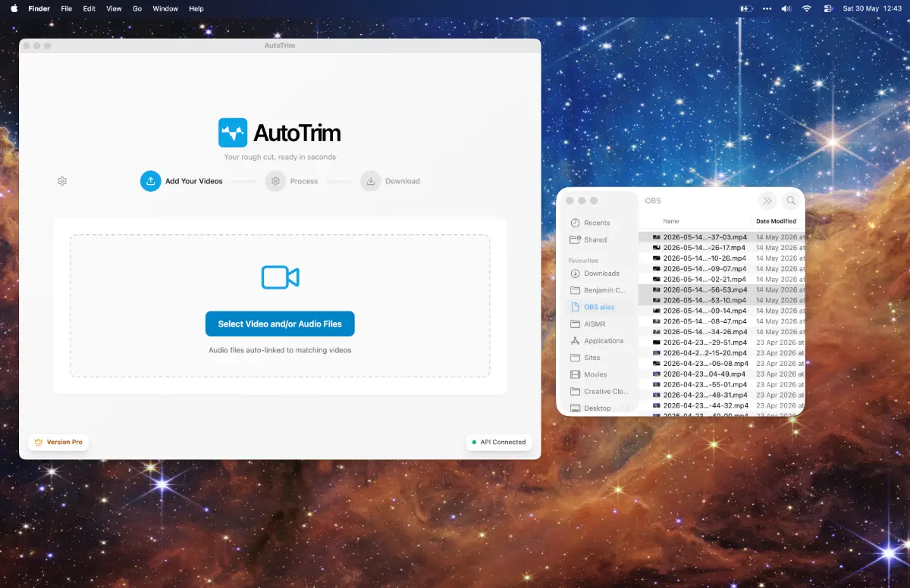910x588 pixels.
Task: Open the Edit menu
Action: point(89,8)
